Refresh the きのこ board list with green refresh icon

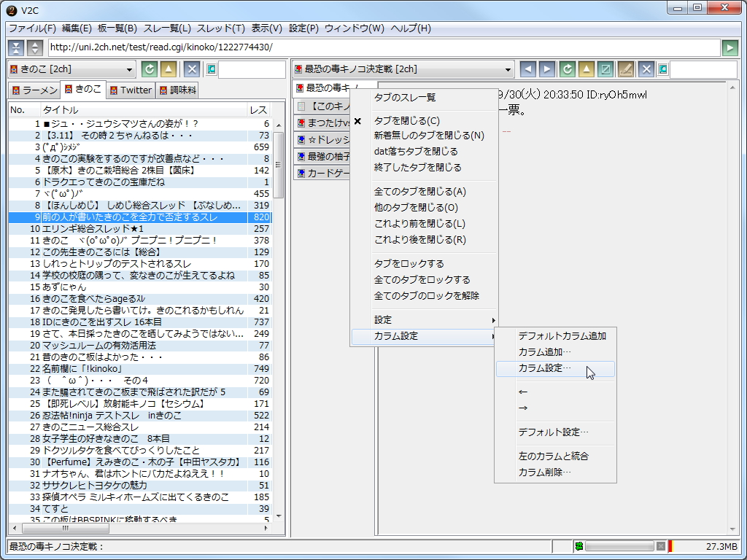tap(149, 69)
